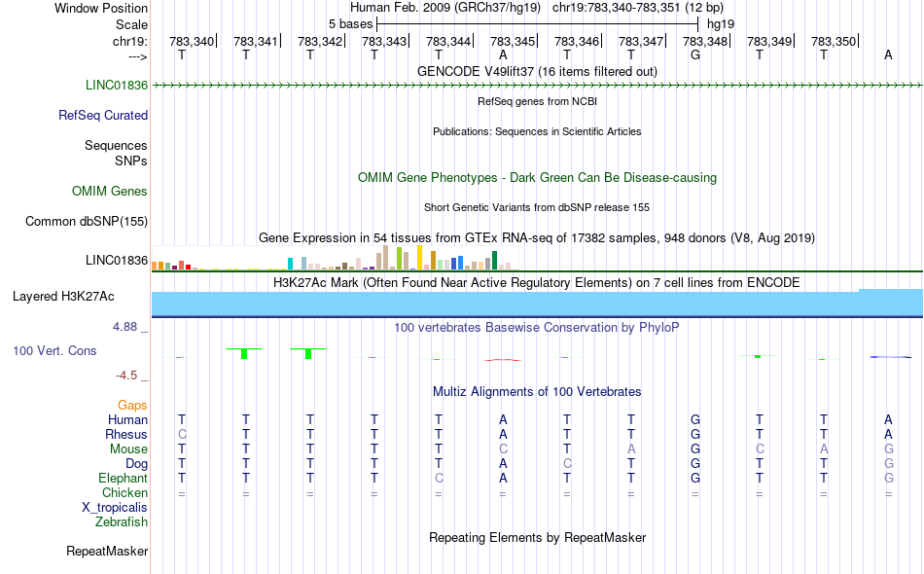Screen dimensions: 924x574
Task: Open Repeating Elements by RepeatMasker title
Action: tap(537, 538)
